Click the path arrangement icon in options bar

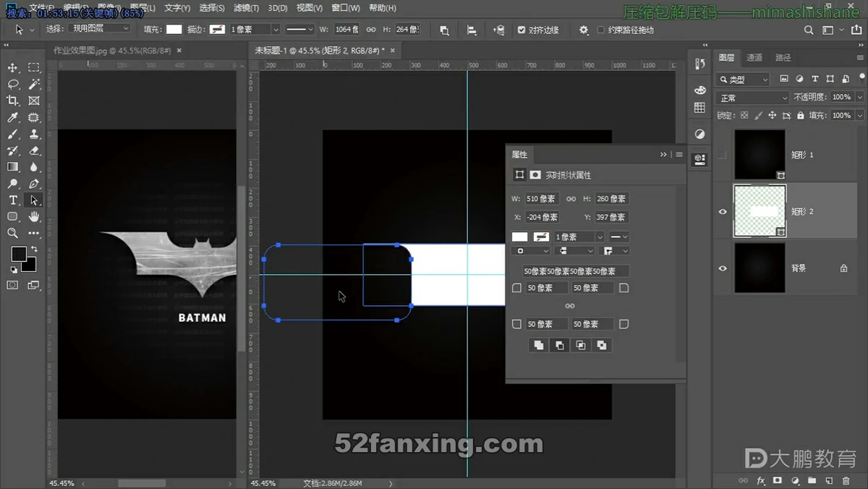pyautogui.click(x=498, y=30)
